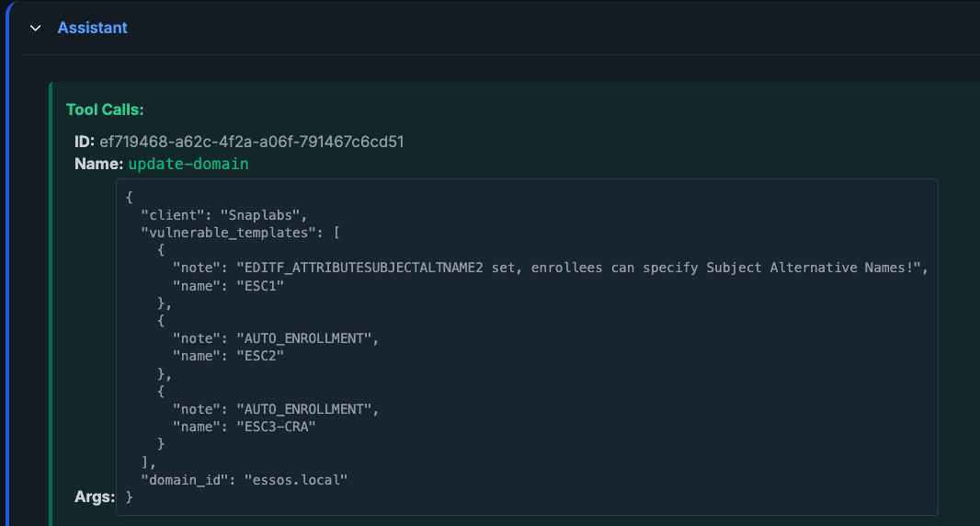The image size is (980, 526).
Task: Click the AUTO_ENROLLMENT note above ESC2
Action: click(307, 338)
